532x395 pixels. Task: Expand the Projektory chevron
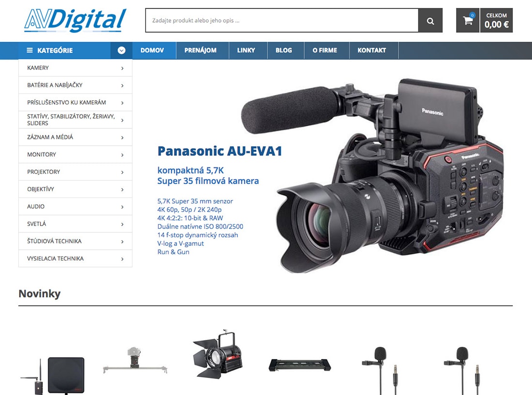(122, 172)
